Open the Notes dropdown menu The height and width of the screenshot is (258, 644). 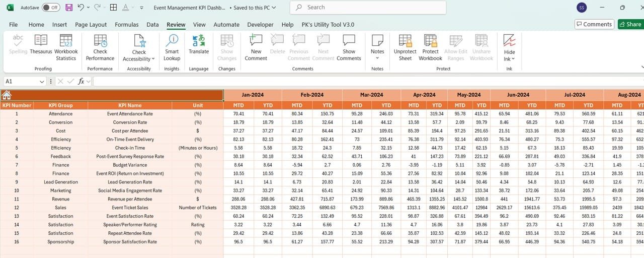pos(377,58)
